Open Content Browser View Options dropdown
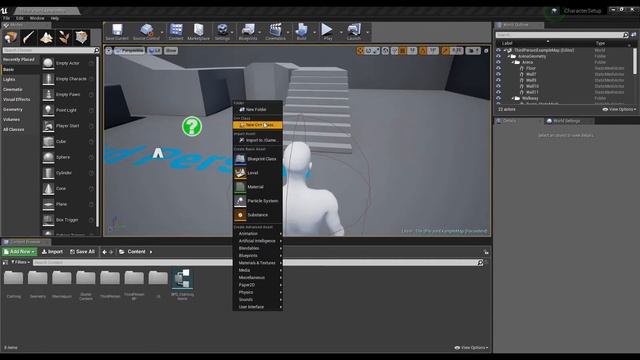Screen dimensions: 640x360 point(471,348)
